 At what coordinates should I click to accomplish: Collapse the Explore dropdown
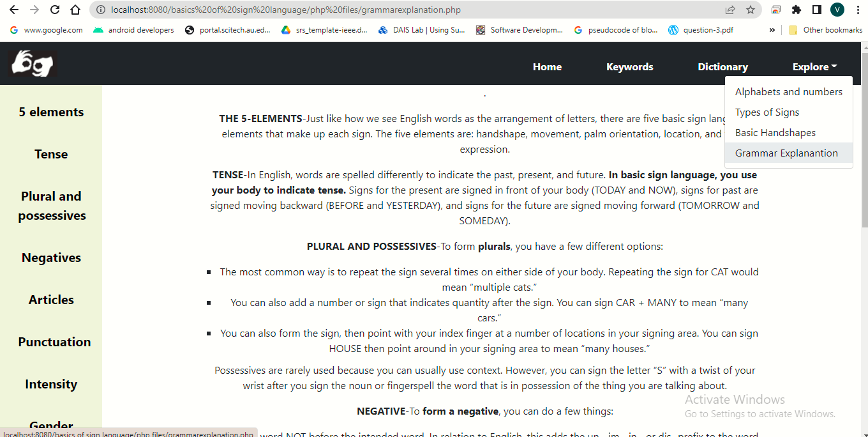[814, 66]
